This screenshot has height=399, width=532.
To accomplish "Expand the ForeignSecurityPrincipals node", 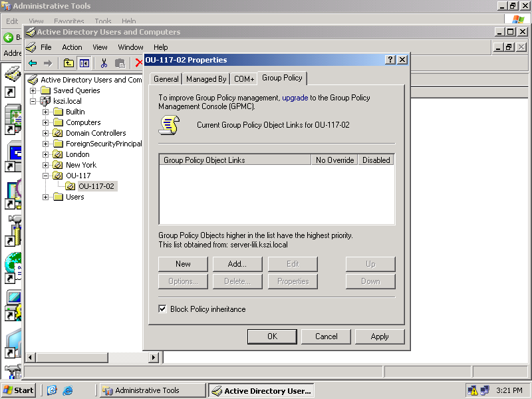I will coord(45,144).
